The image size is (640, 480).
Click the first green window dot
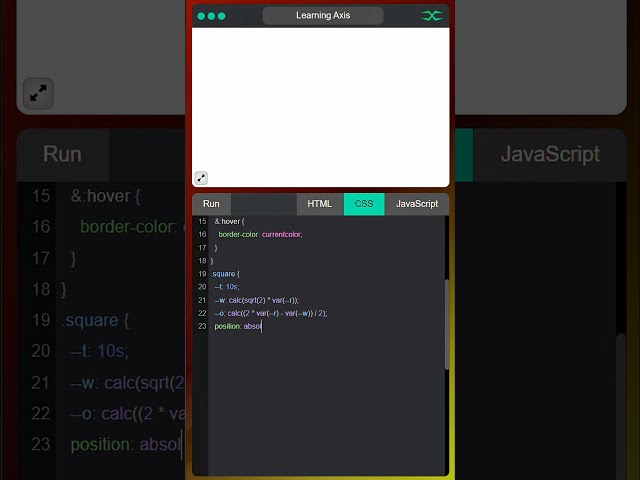201,16
